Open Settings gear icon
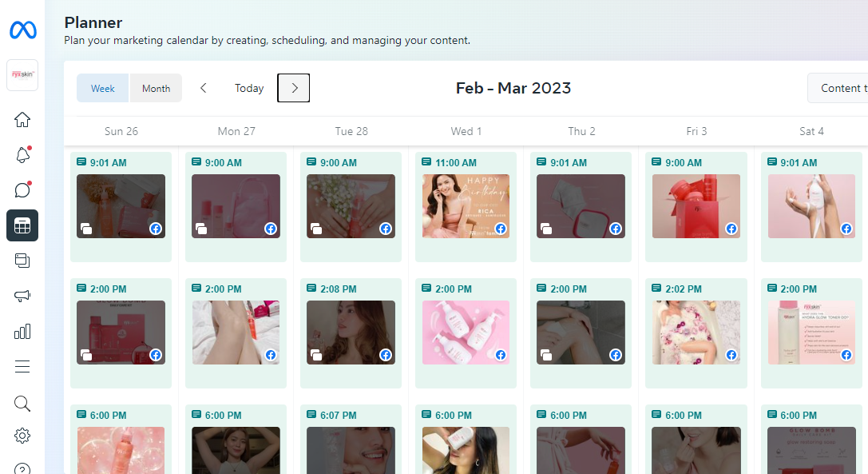Screen dimensions: 868x474 (22, 436)
